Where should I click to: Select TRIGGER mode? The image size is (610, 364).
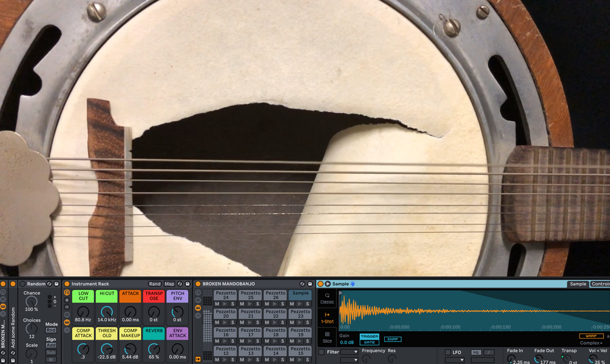pos(369,336)
